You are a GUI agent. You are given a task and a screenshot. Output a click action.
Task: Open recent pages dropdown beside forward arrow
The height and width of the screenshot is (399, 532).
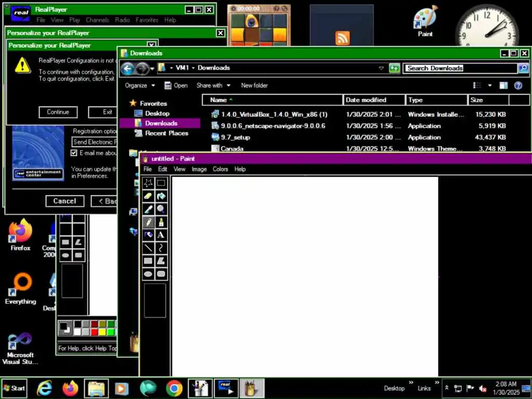click(x=152, y=69)
